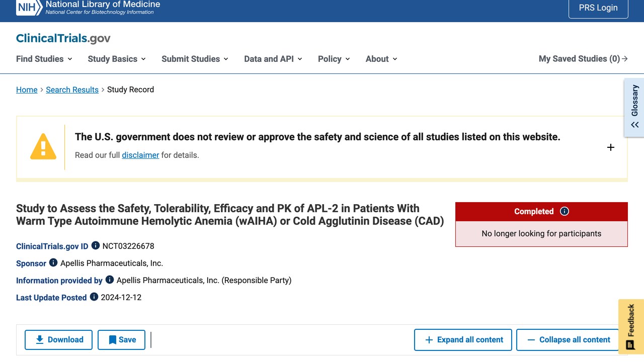Screen dimensions: 644x362
Task: Return to Search Results breadcrumb
Action: (x=72, y=89)
